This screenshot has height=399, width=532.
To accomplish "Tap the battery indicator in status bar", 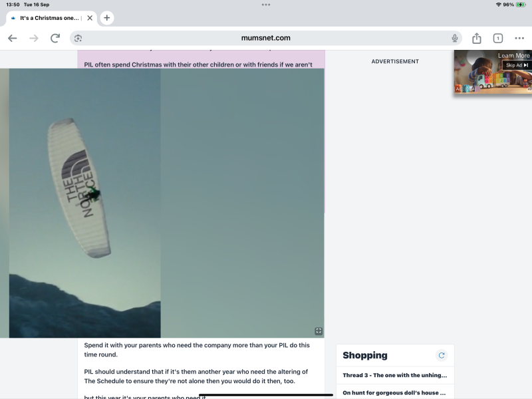I will (521, 5).
